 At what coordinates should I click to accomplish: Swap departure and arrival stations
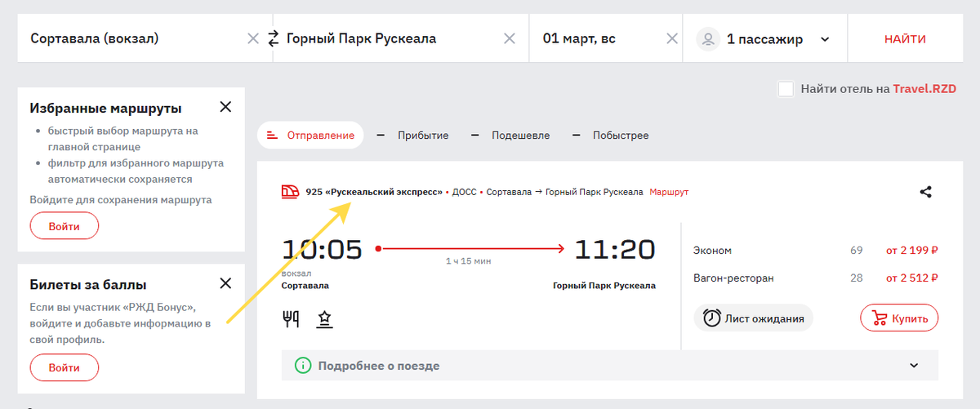pyautogui.click(x=273, y=38)
